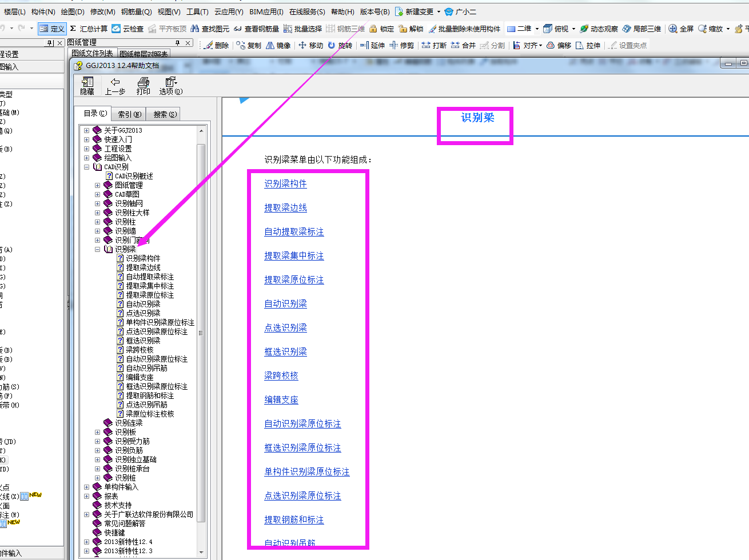Image resolution: width=749 pixels, height=560 pixels.
Task: Click tree scrollbar down arrow
Action: [201, 552]
